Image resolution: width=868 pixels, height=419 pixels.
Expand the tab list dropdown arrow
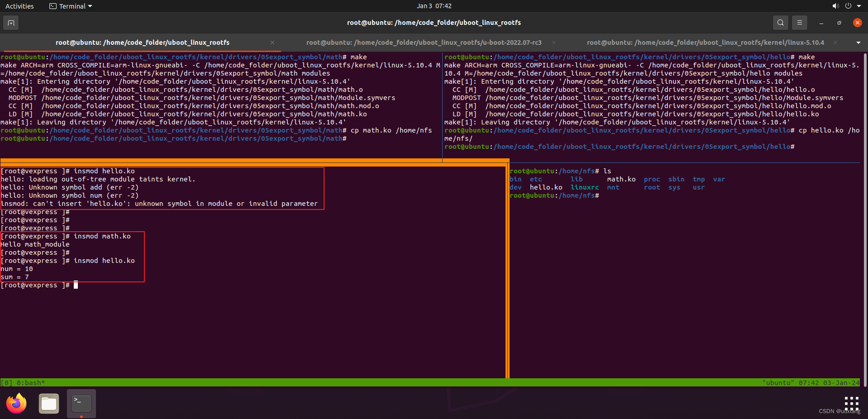[x=858, y=43]
